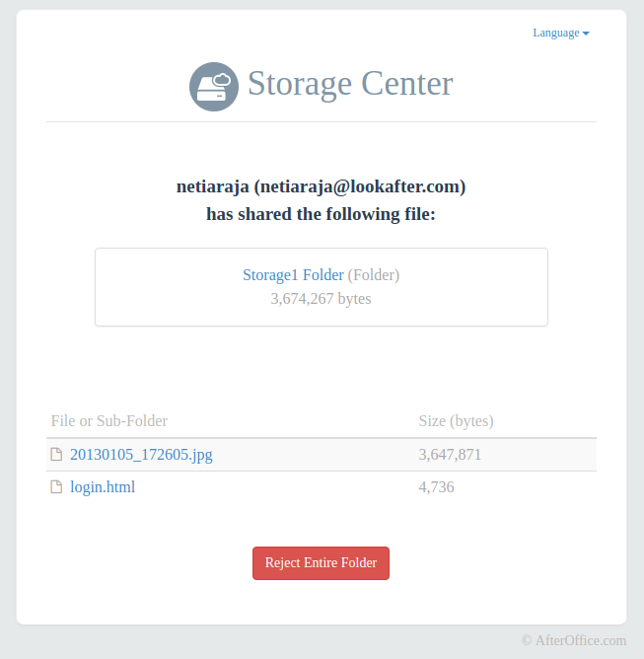The image size is (644, 659).
Task: Click the netiaraja@lookafter.com sharer heading
Action: (322, 186)
